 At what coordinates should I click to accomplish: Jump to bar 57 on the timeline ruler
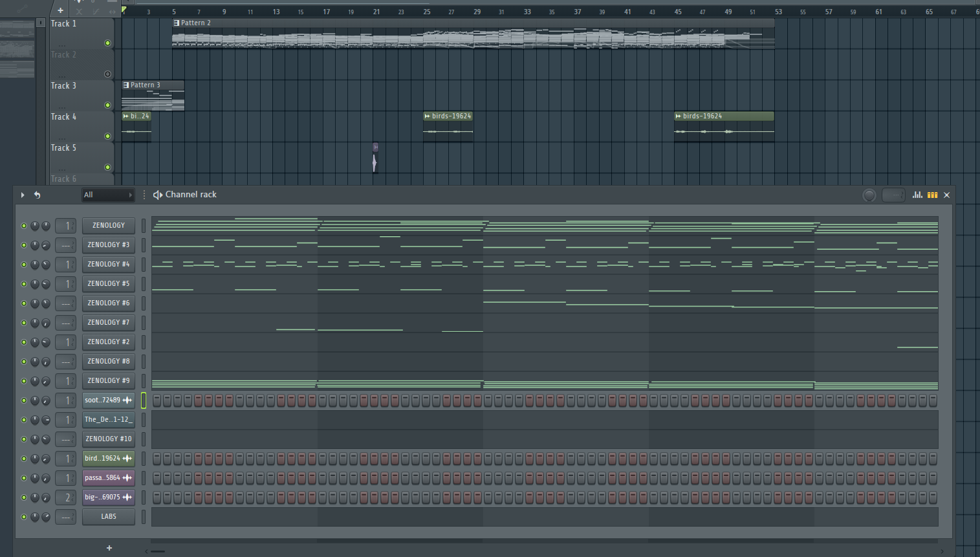pyautogui.click(x=828, y=12)
